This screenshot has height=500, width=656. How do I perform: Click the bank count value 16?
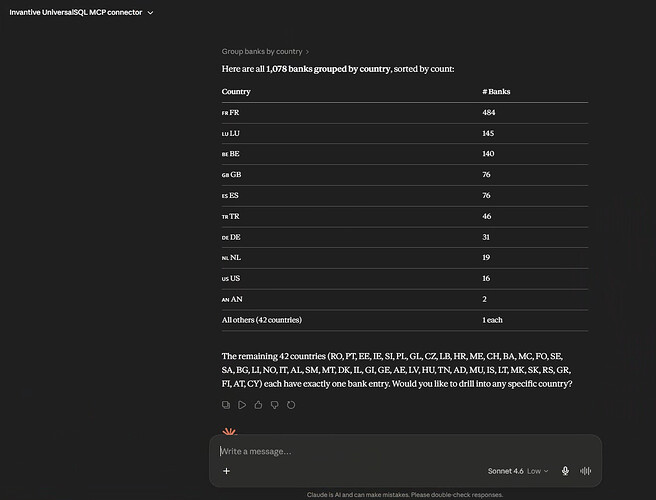pyautogui.click(x=486, y=279)
